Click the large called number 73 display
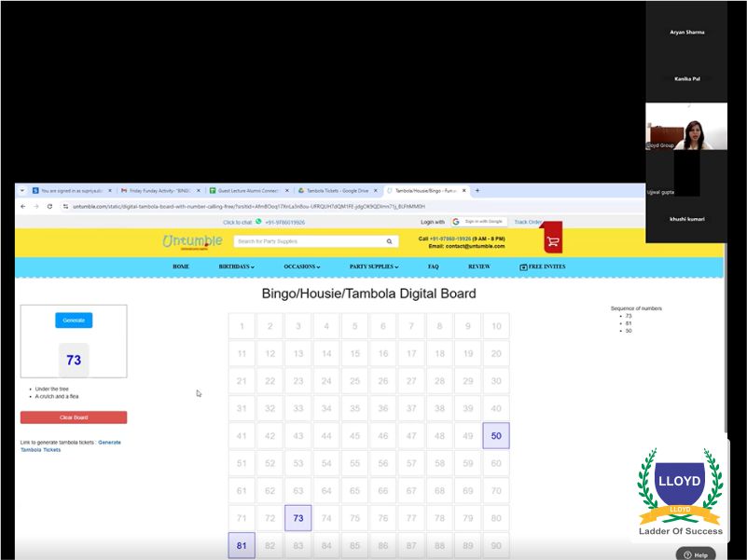 pyautogui.click(x=74, y=360)
